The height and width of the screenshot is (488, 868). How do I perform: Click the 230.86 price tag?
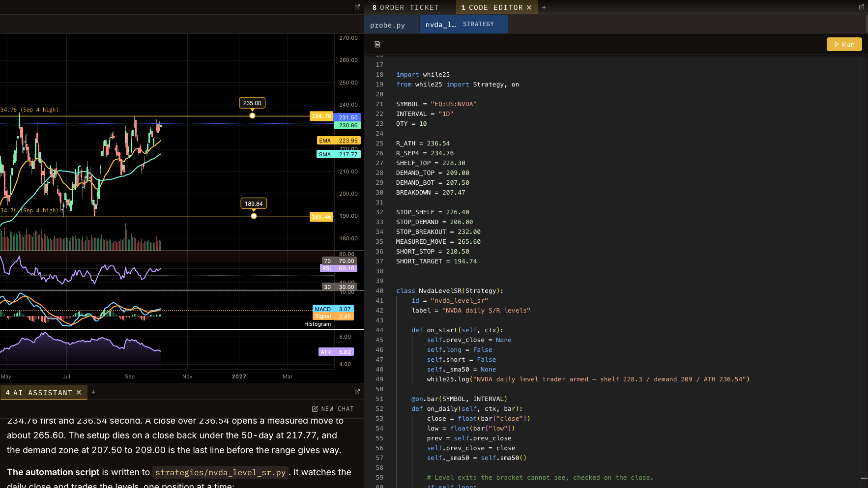click(348, 125)
